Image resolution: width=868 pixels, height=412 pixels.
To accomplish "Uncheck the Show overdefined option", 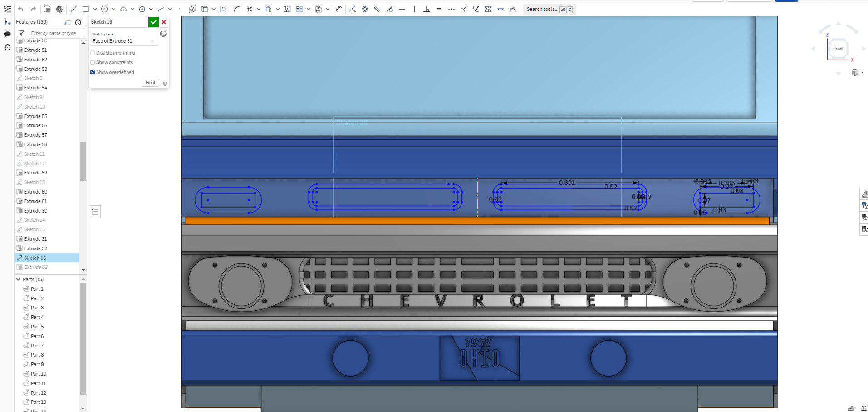I will [93, 72].
